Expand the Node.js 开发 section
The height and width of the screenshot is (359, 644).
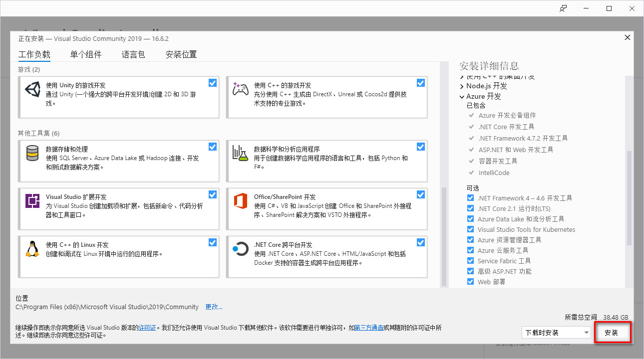tap(461, 85)
